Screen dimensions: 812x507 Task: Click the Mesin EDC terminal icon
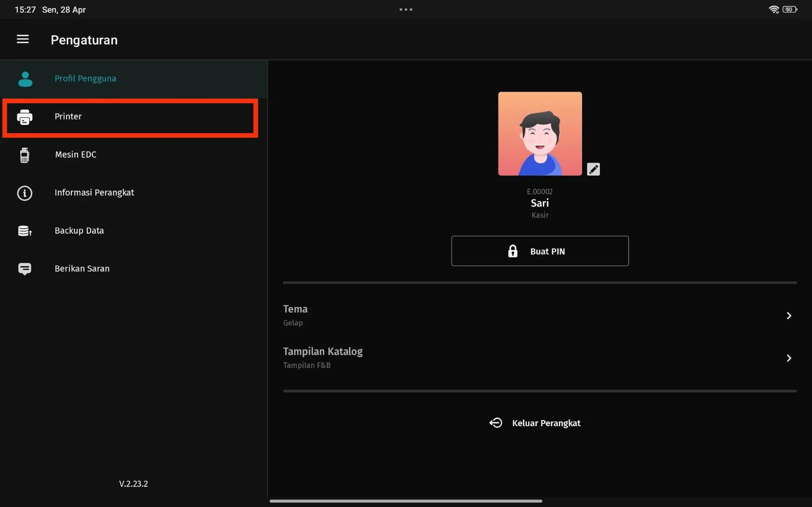coord(24,155)
